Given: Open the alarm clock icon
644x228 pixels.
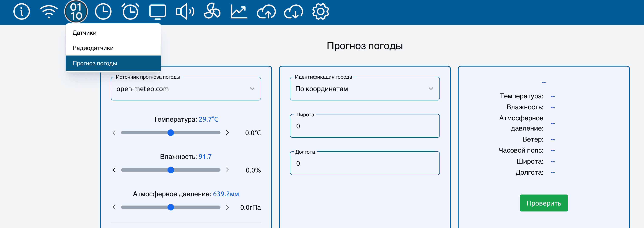Looking at the screenshot, I should tap(130, 11).
